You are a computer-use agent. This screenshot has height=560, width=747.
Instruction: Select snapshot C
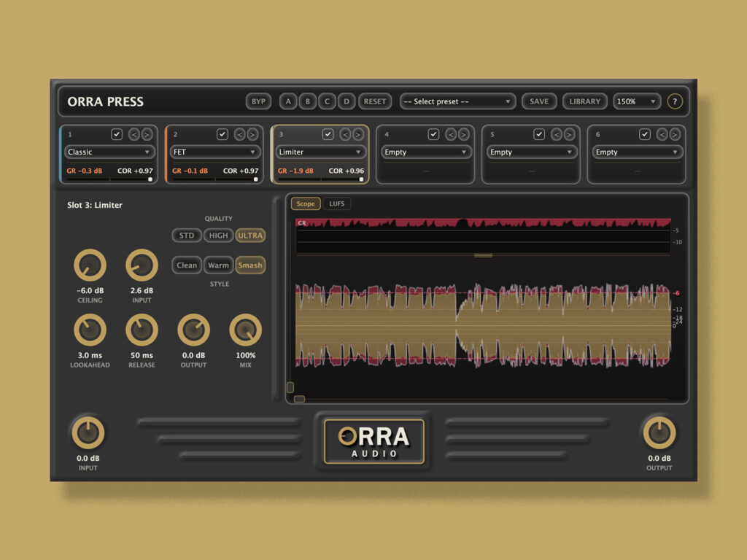tap(327, 101)
